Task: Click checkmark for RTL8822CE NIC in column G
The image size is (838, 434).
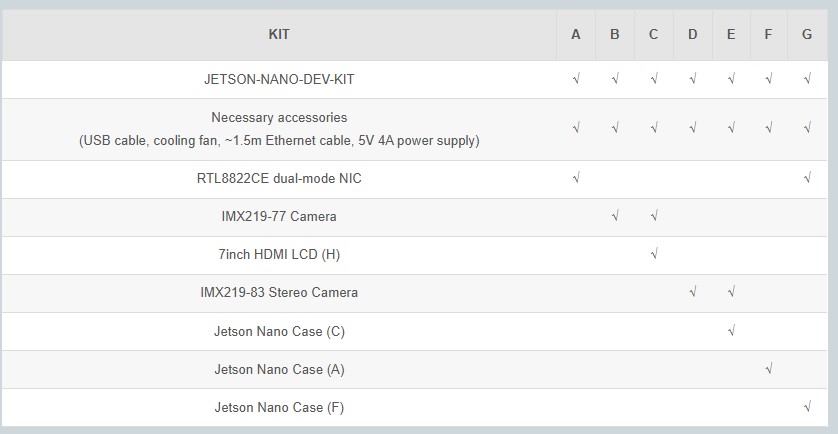Action: tap(807, 177)
